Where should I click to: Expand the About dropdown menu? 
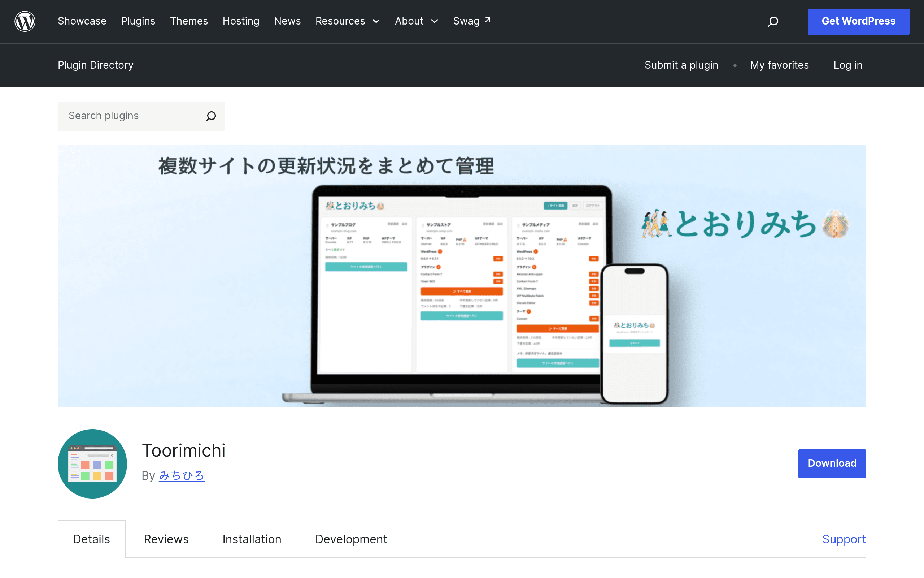[417, 21]
